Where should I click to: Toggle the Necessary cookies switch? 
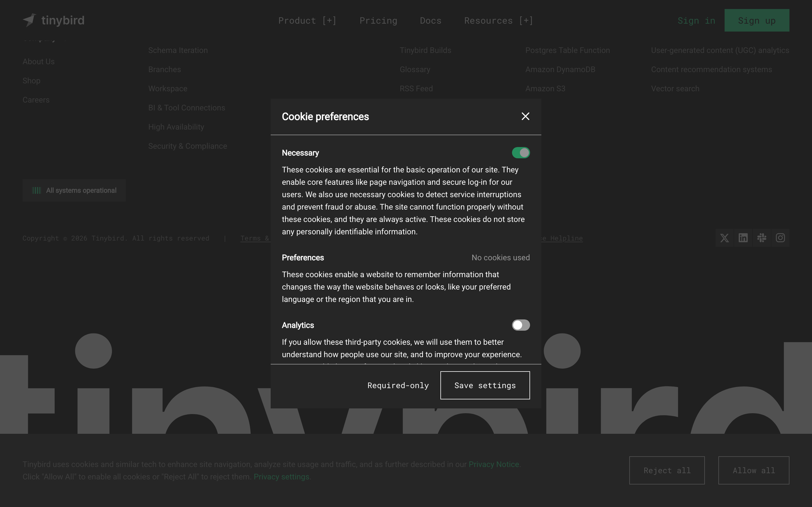tap(521, 153)
